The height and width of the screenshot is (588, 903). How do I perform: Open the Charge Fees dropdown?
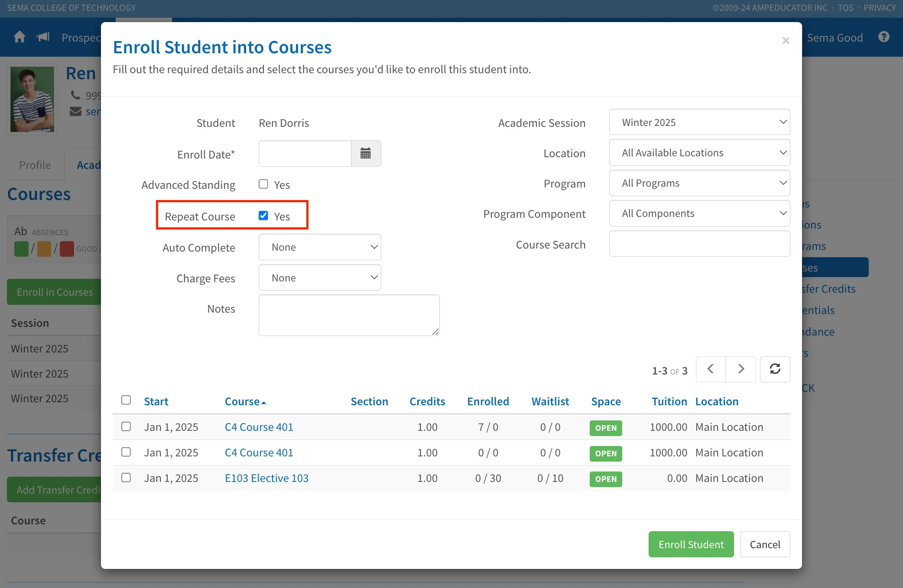click(320, 278)
